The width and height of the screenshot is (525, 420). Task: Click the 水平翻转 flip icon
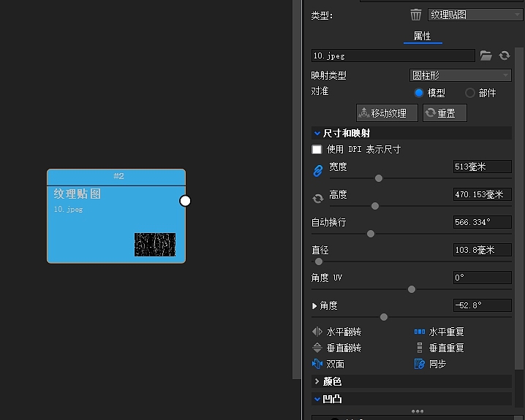point(317,332)
